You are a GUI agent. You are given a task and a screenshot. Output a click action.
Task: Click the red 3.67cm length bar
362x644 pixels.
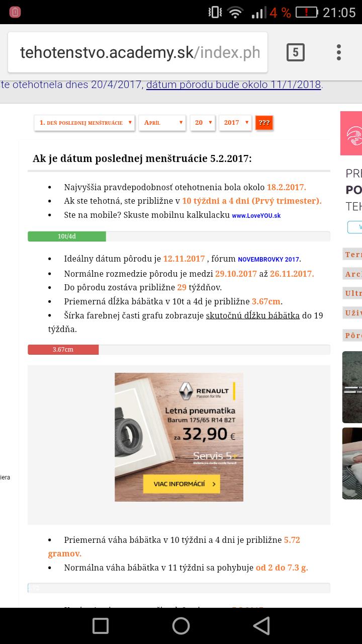(63, 350)
